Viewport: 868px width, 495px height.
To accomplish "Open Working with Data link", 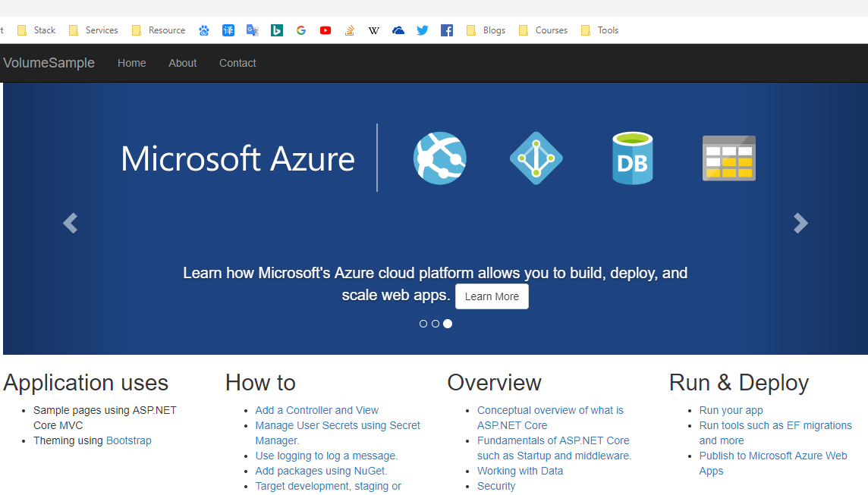I will pos(520,472).
